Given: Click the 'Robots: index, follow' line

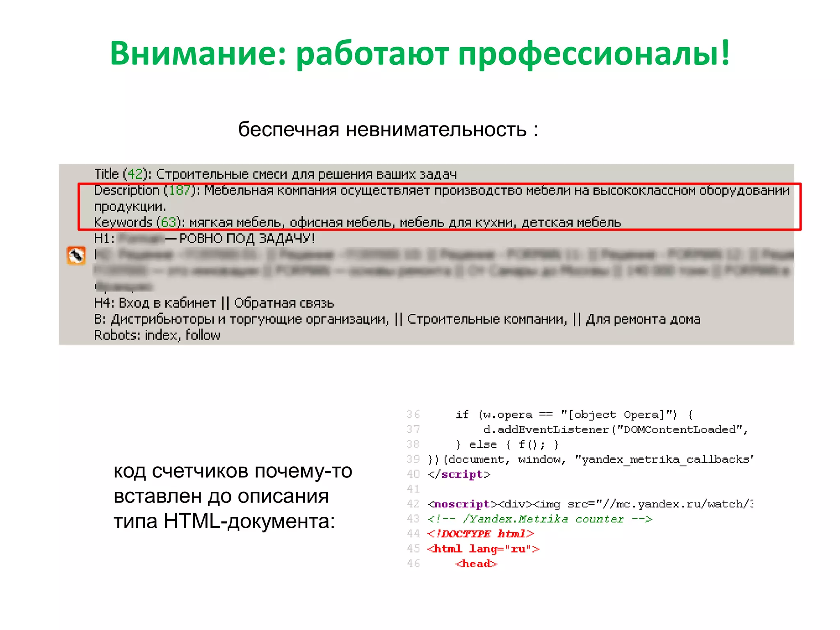Looking at the screenshot, I should tap(157, 335).
